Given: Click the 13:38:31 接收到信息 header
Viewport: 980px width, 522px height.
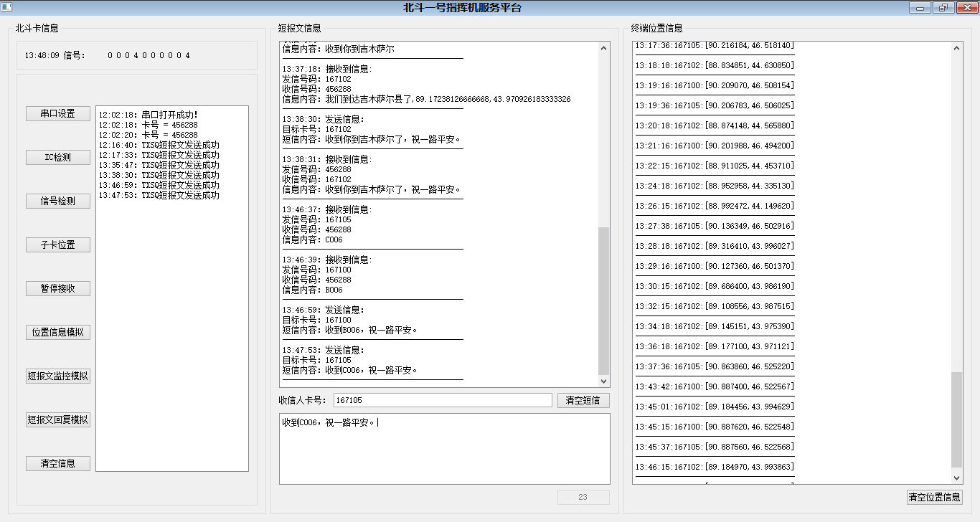Looking at the screenshot, I should [327, 159].
